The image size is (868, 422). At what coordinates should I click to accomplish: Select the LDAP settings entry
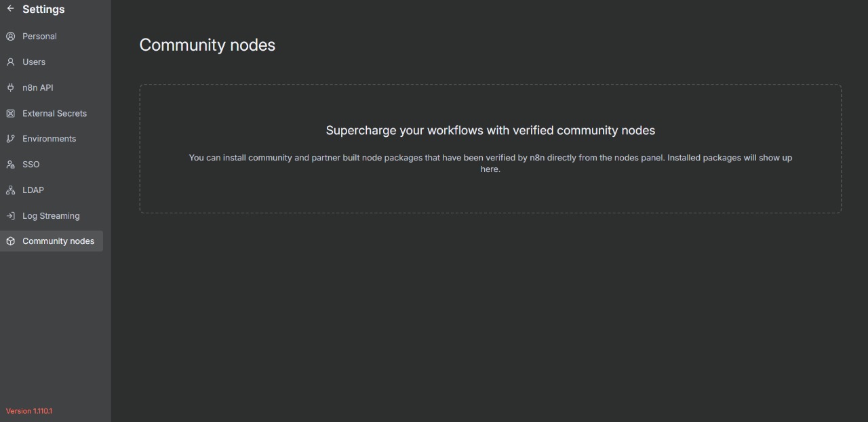coord(33,190)
